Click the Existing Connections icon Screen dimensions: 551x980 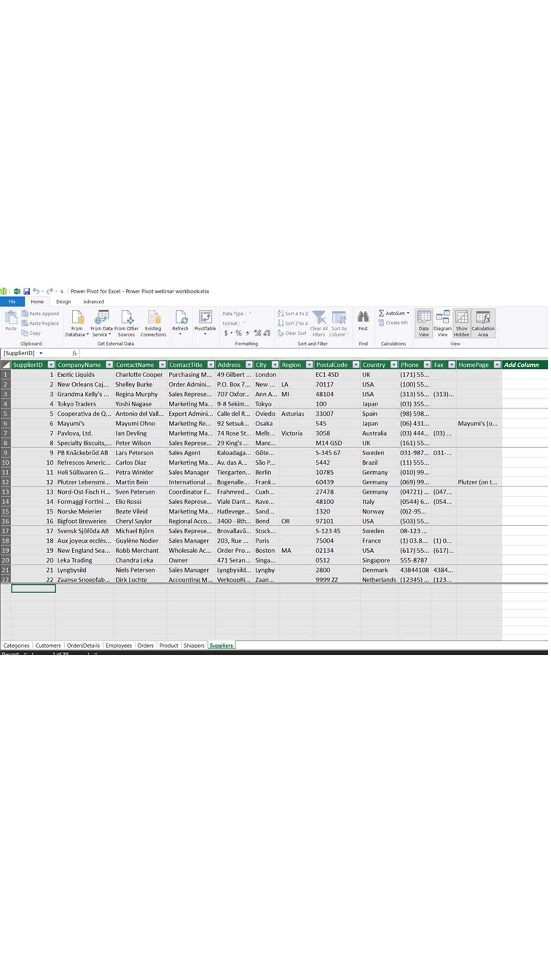coord(154,317)
